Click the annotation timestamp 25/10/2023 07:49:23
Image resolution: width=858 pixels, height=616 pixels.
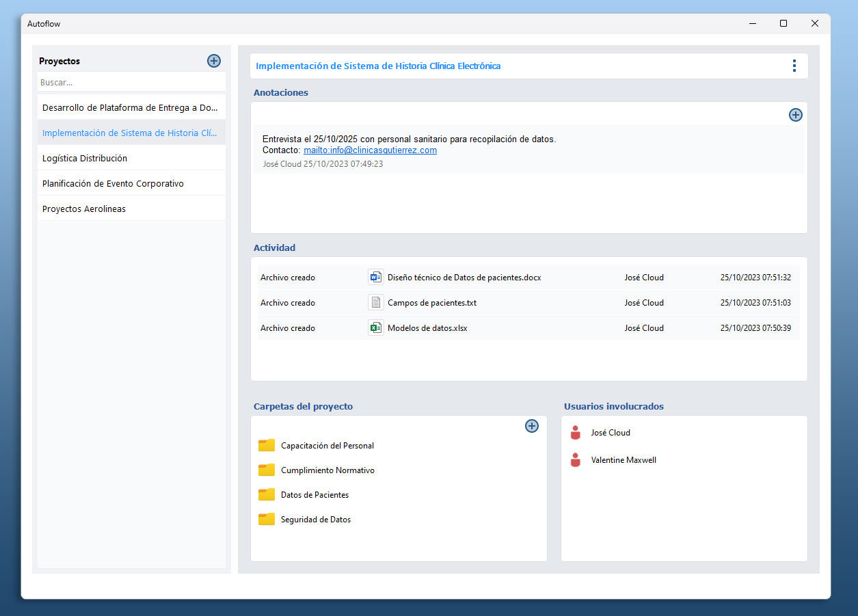(343, 164)
